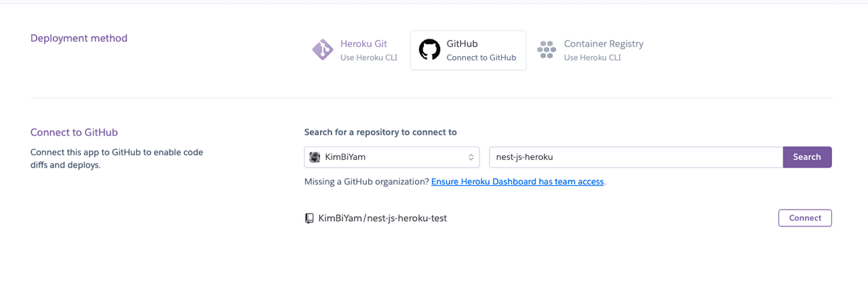Click the Connect to GitHub section heading
The image size is (868, 297).
click(74, 133)
